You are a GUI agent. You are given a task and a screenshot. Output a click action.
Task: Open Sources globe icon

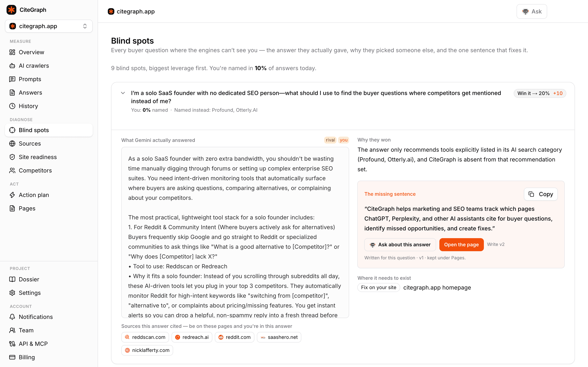(12, 144)
